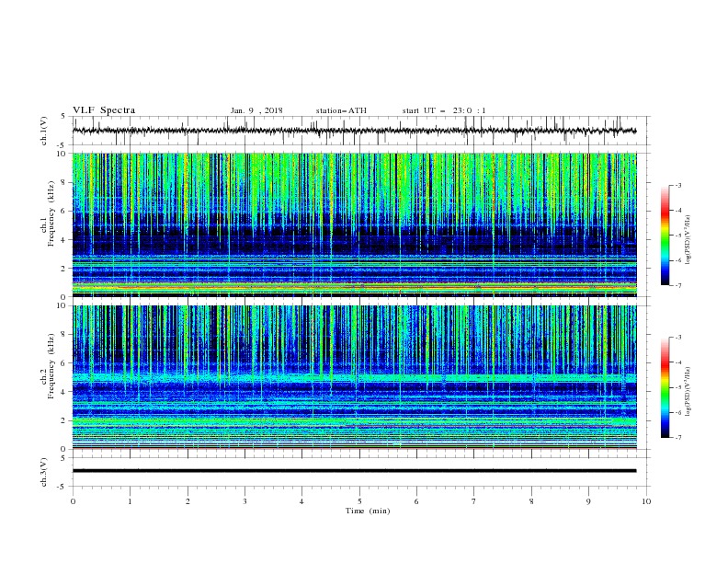The width and height of the screenshot is (728, 563).
Task: Click the "6" tick label on the Time axis
Action: click(x=416, y=501)
